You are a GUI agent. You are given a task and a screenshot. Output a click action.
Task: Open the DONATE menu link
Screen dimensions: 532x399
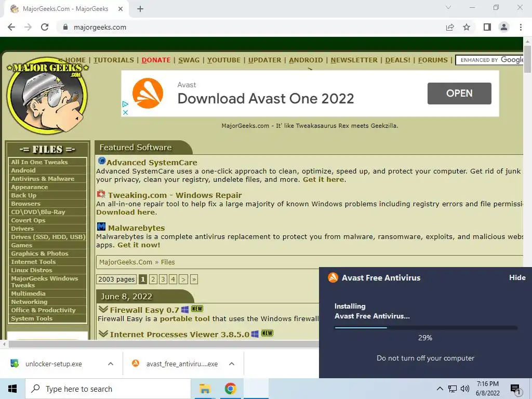(156, 60)
